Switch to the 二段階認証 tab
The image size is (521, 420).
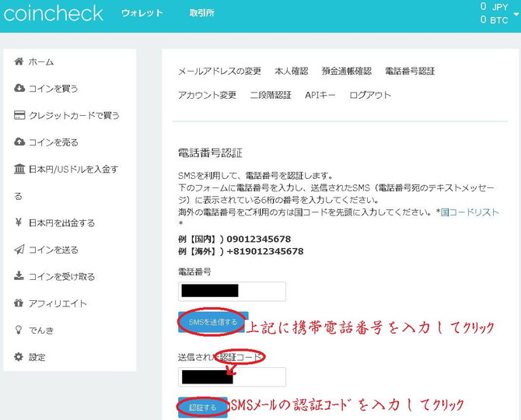tap(271, 95)
